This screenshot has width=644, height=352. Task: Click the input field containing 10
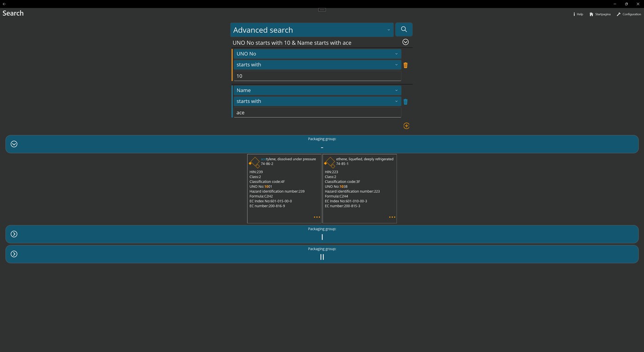(x=317, y=76)
